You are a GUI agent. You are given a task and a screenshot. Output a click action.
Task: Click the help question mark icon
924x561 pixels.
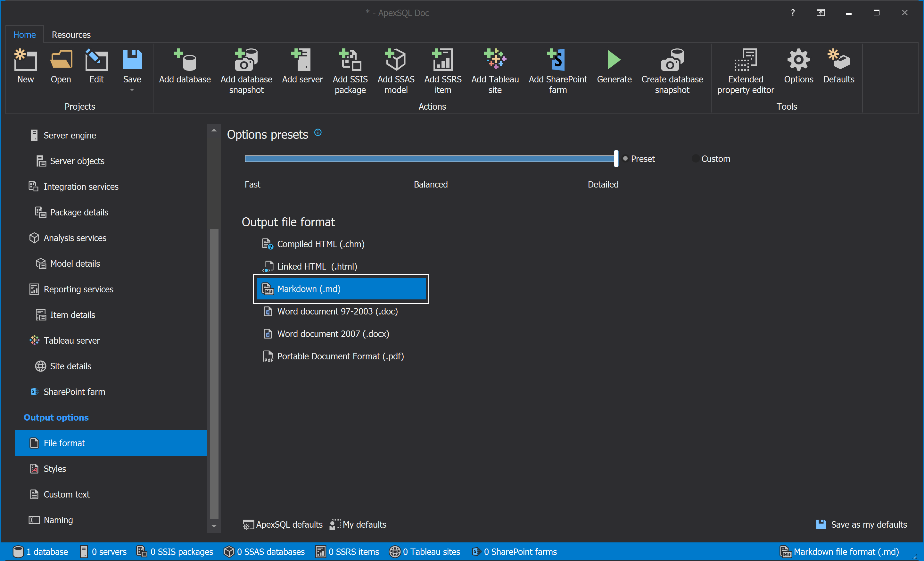click(x=792, y=13)
